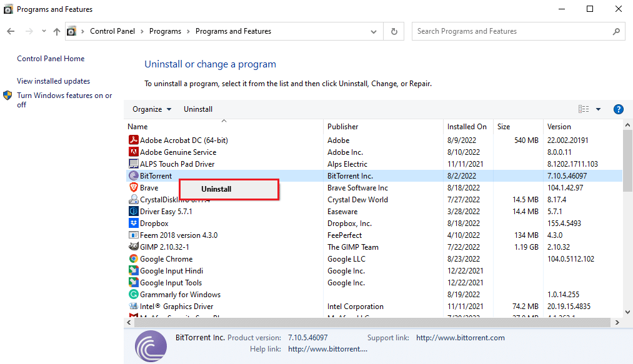633x364 pixels.
Task: Click the Intel Graphics Driver icon
Action: (133, 306)
